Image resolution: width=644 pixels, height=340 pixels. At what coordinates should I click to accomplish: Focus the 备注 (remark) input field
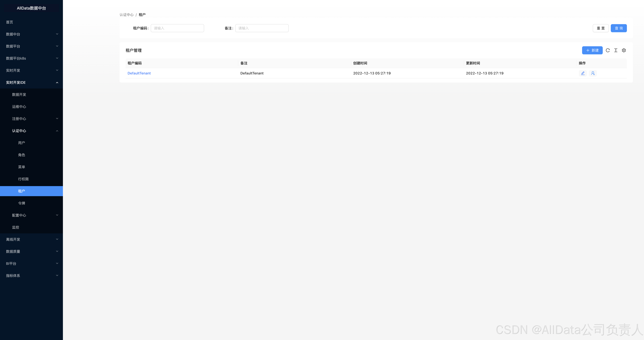click(x=262, y=28)
